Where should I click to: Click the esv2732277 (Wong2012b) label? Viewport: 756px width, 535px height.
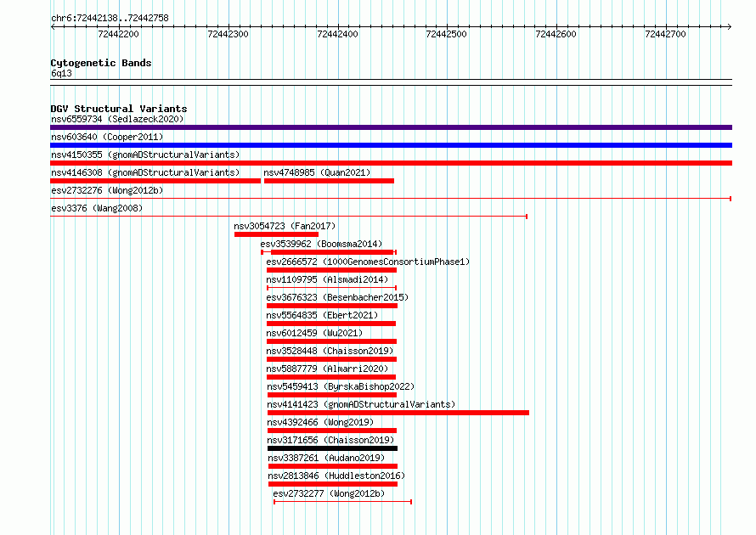(329, 493)
